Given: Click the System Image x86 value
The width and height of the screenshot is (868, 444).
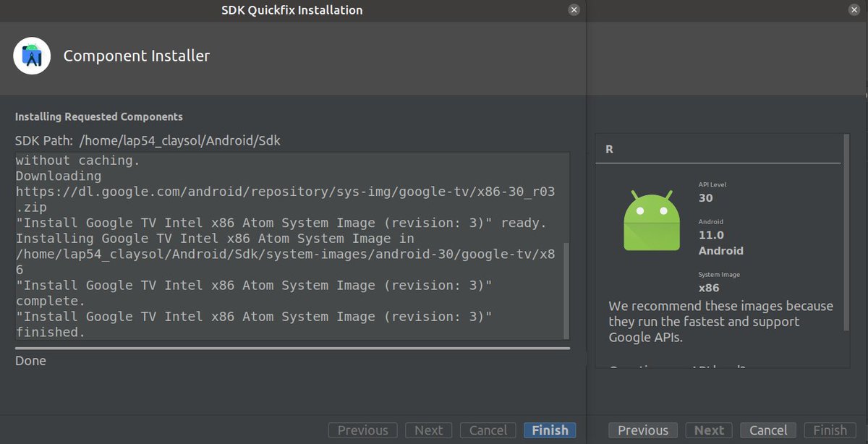Looking at the screenshot, I should tap(709, 288).
